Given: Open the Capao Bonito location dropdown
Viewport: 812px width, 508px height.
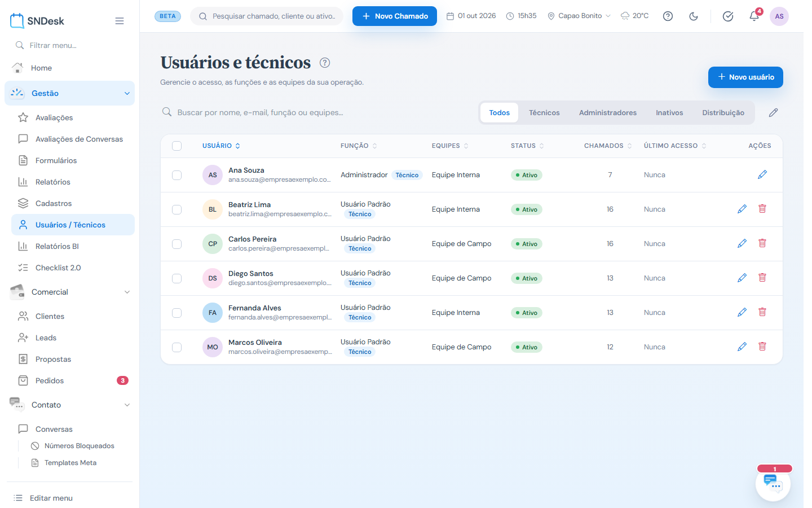Looking at the screenshot, I should click(579, 16).
